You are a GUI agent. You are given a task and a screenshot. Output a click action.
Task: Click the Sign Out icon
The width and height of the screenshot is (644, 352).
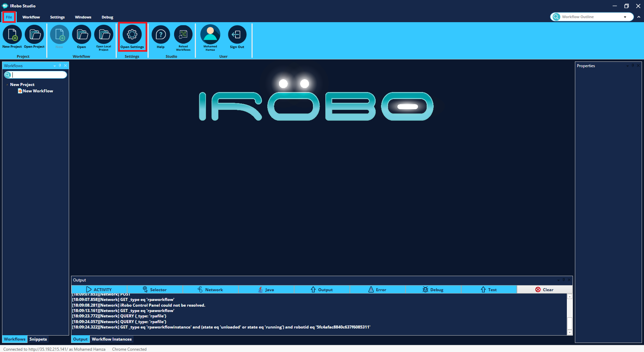click(x=237, y=35)
